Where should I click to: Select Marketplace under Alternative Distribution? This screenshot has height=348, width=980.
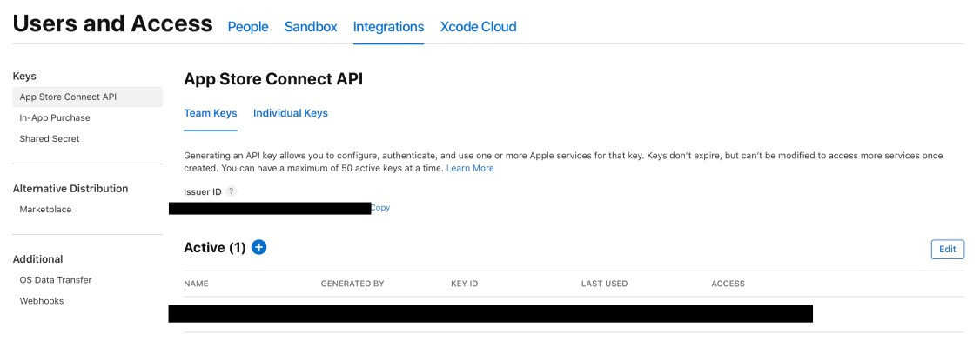click(x=45, y=210)
